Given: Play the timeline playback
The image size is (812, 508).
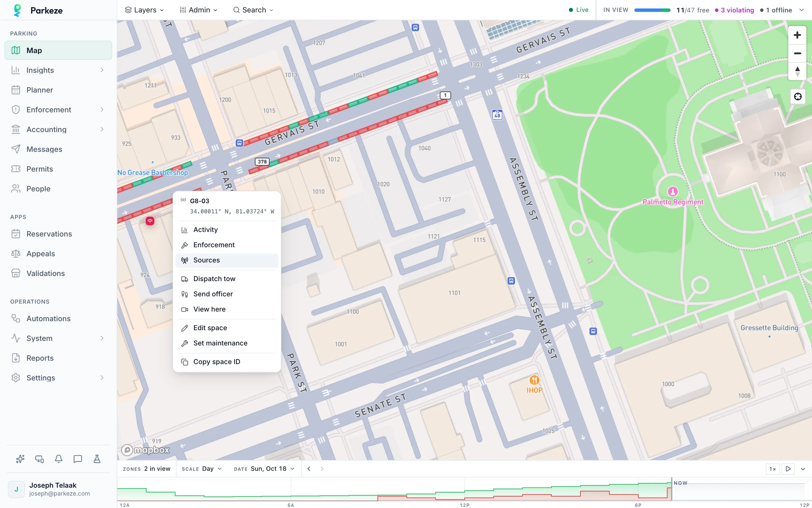Looking at the screenshot, I should pyautogui.click(x=788, y=469).
